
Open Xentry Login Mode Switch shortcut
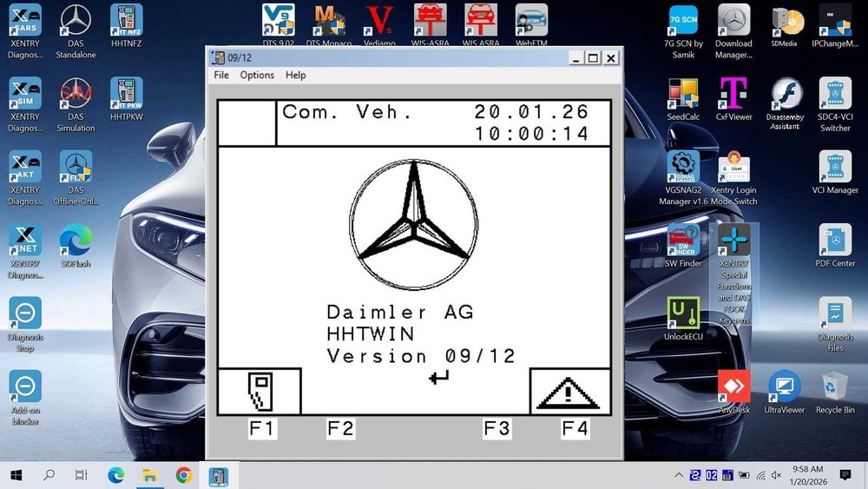(x=733, y=178)
